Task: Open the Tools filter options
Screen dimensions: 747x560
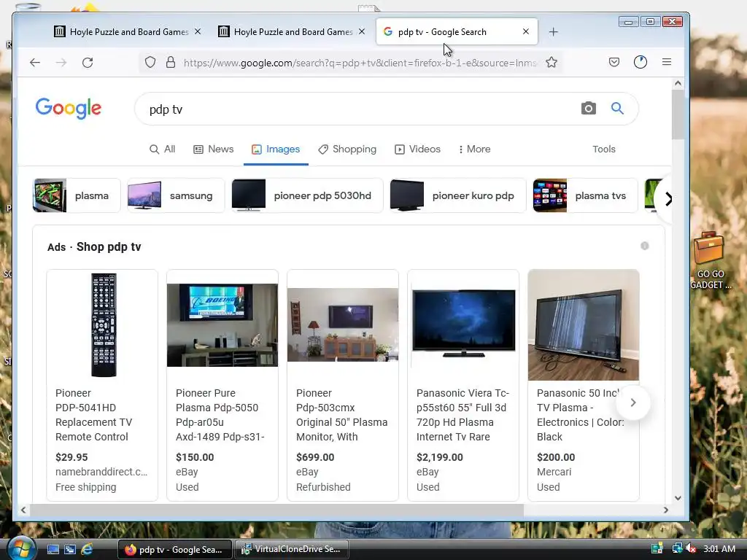Action: coord(603,149)
